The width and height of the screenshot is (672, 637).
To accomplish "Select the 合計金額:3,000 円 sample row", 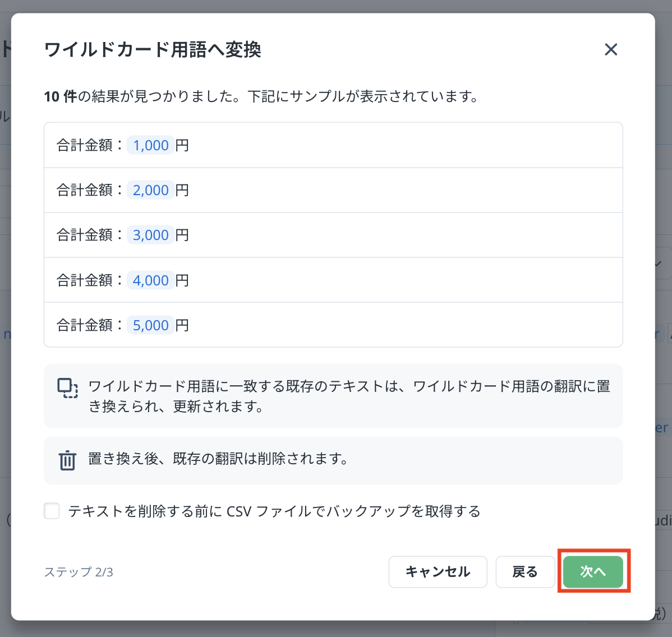I will 333,235.
